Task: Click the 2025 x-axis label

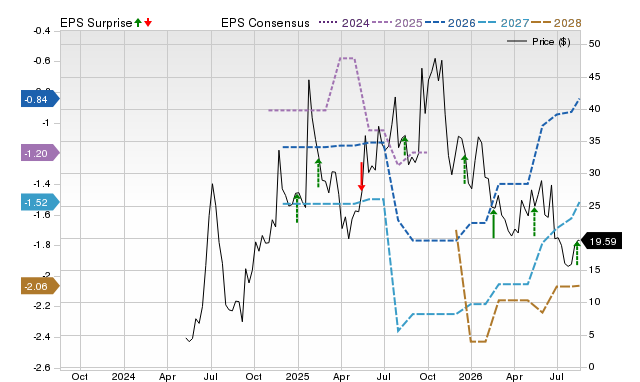Action: pos(297,376)
